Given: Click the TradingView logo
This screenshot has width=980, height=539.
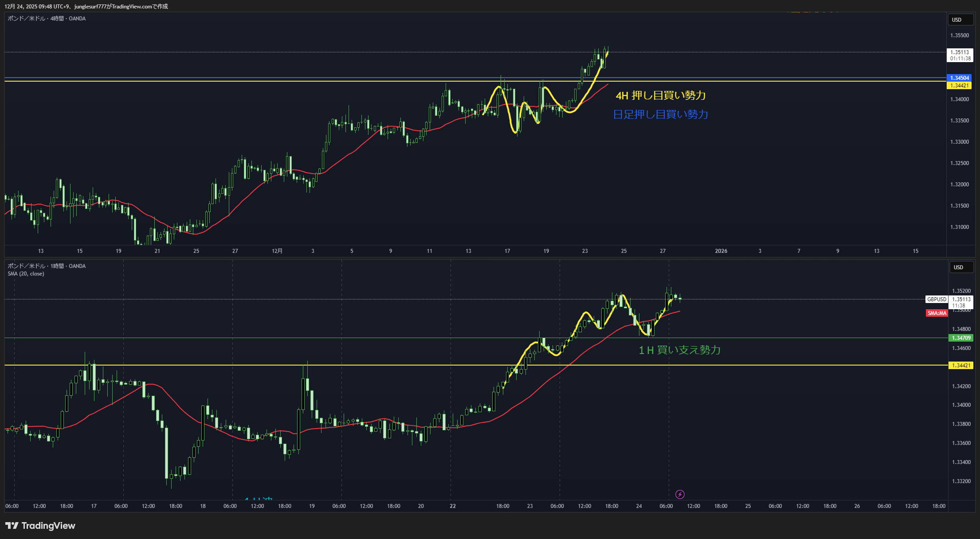Looking at the screenshot, I should 40,526.
